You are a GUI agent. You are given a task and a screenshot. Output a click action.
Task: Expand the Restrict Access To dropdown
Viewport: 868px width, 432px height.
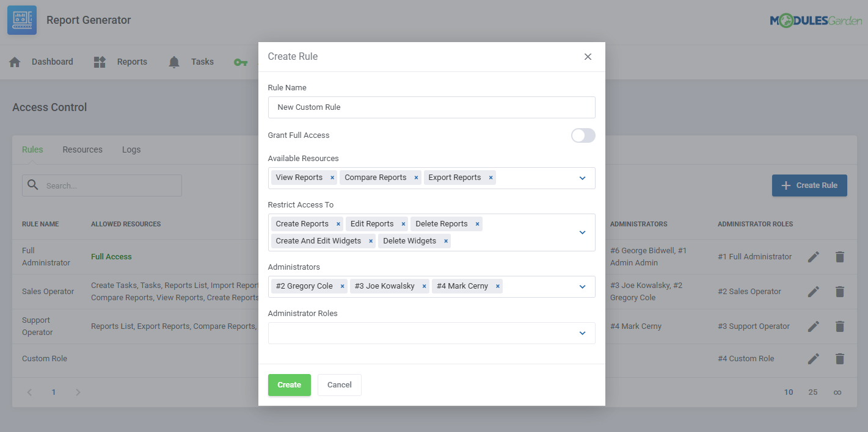[x=582, y=232]
